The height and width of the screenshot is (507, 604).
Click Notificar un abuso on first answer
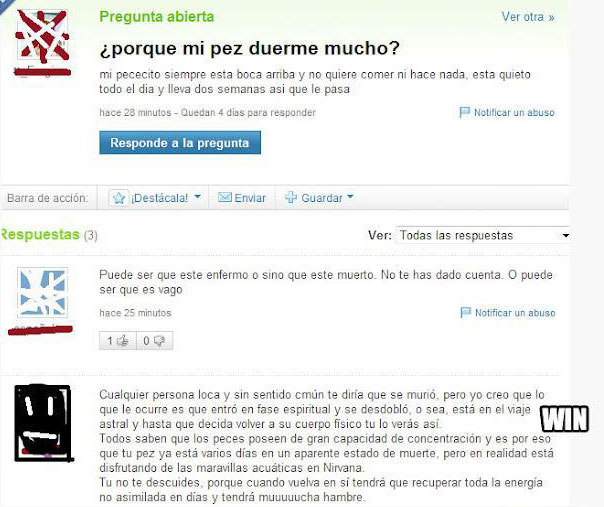coord(515,312)
